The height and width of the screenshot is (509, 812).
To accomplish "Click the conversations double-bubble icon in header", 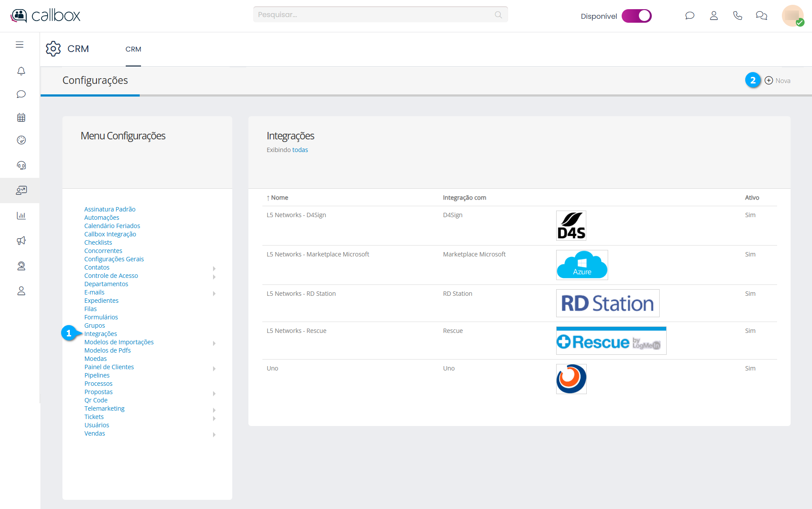I will (761, 16).
